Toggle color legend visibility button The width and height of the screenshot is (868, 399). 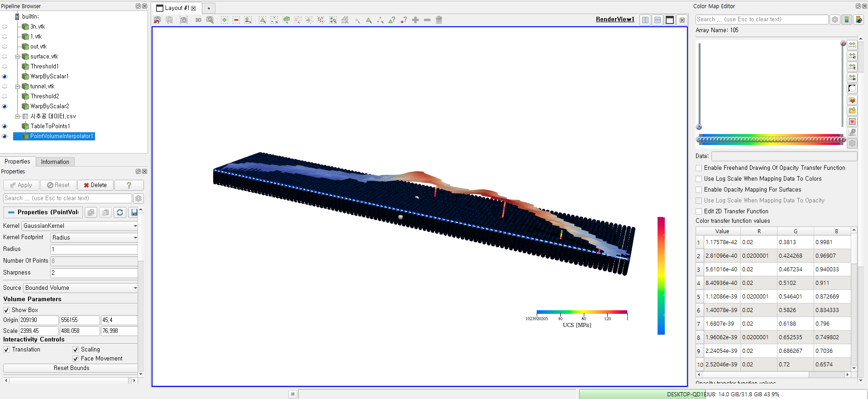[x=847, y=19]
